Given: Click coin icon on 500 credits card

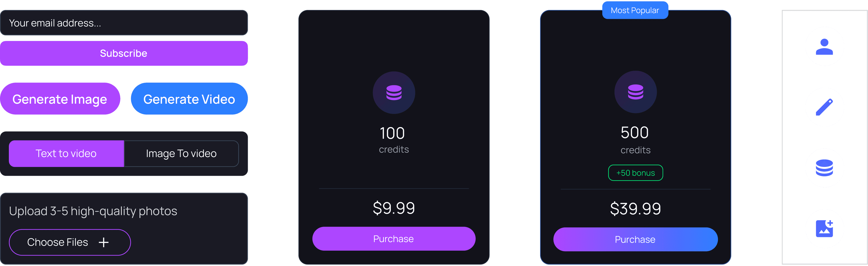Looking at the screenshot, I should tap(635, 92).
